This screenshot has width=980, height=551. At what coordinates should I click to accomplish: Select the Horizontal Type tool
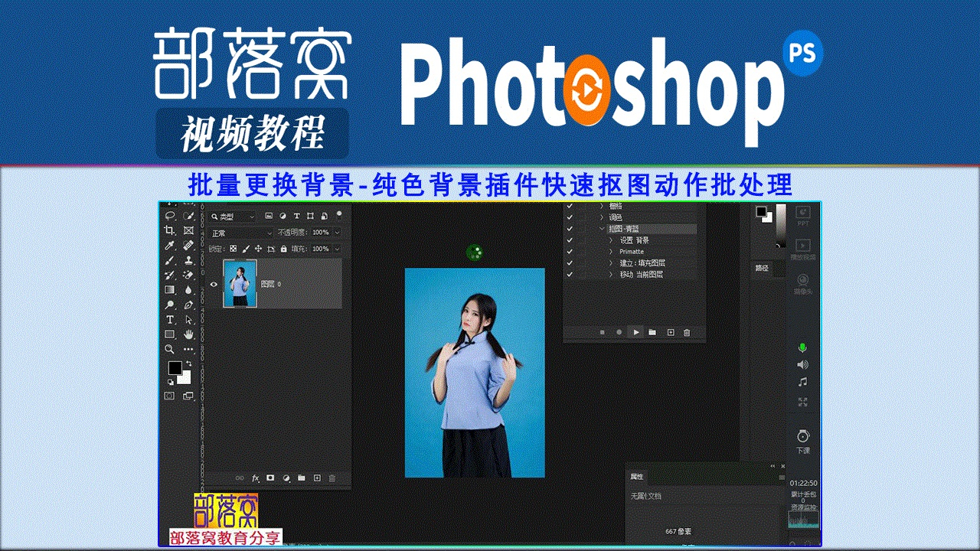(170, 319)
